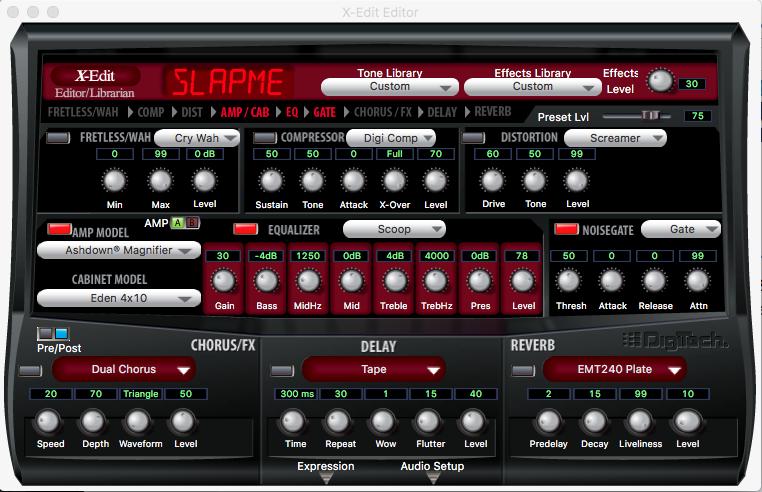Image resolution: width=762 pixels, height=492 pixels.
Task: Toggle the Fretless/Wah on switch
Action: coord(58,138)
